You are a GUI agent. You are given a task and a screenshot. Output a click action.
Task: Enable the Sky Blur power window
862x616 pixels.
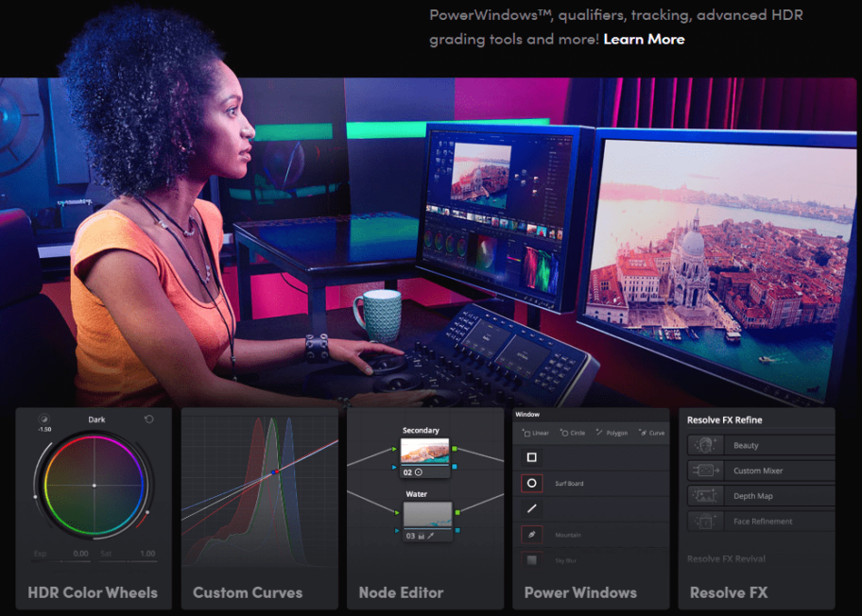pyautogui.click(x=532, y=559)
